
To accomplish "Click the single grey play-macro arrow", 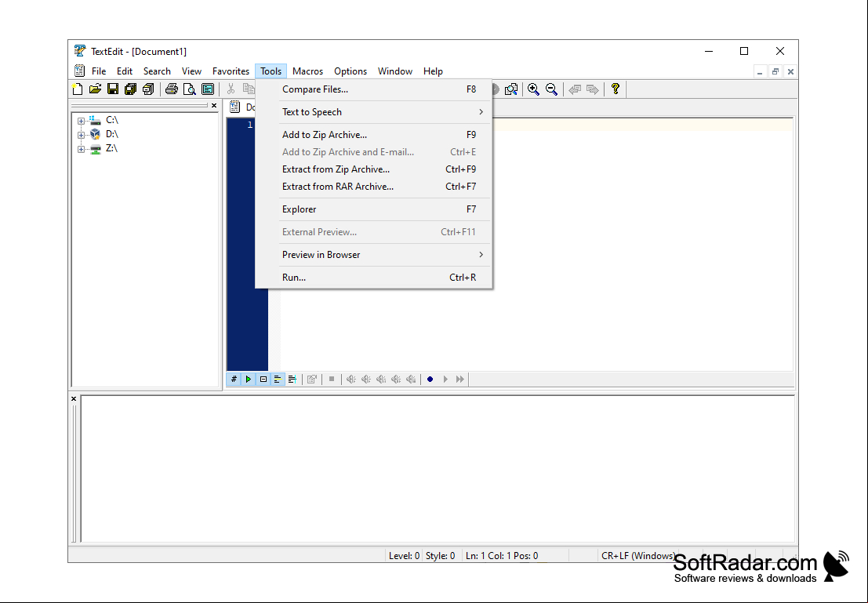I will [x=445, y=380].
